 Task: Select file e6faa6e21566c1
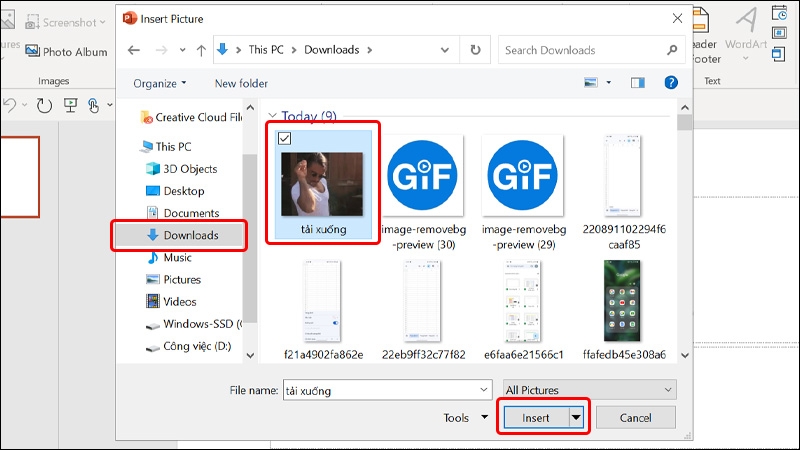[x=523, y=310]
